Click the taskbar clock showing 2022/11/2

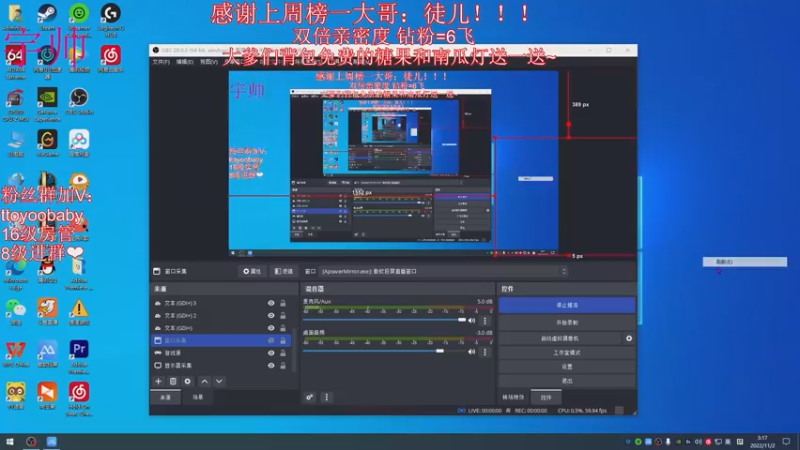(x=762, y=441)
